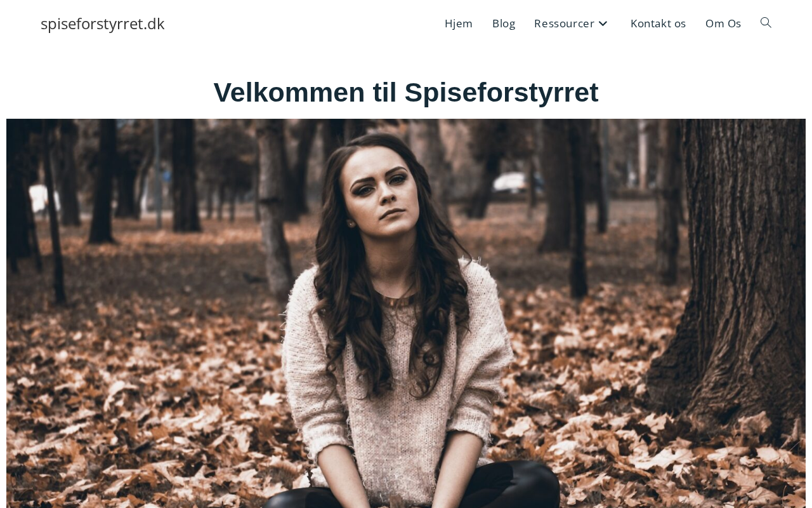812x508 pixels.
Task: Click the Velkommen til Spiseforstyrret heading
Action: click(406, 93)
